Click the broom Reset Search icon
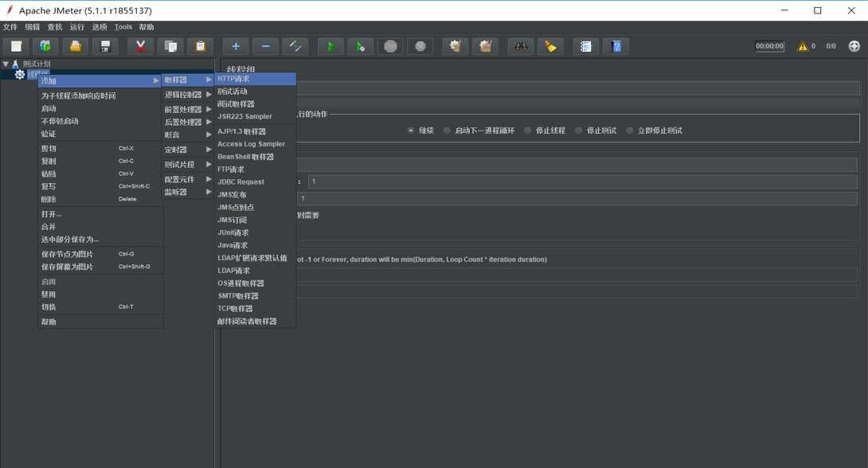This screenshot has width=868, height=468. [x=551, y=46]
